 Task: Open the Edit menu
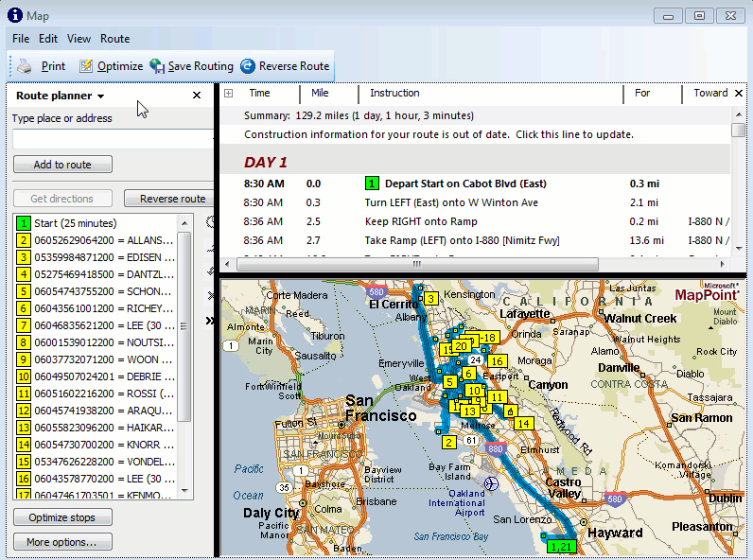(48, 39)
